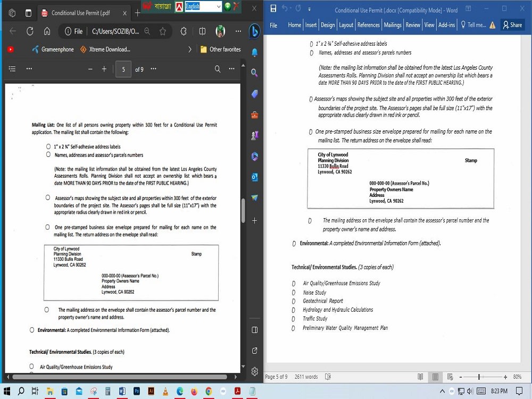Open PDF table of contents icon
Viewport: 532px width, 399px height.
12,69
